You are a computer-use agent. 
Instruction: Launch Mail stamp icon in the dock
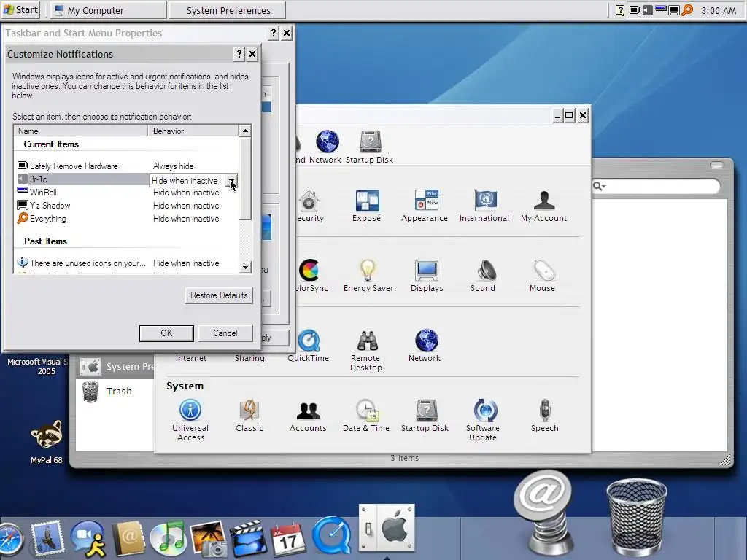(47, 539)
